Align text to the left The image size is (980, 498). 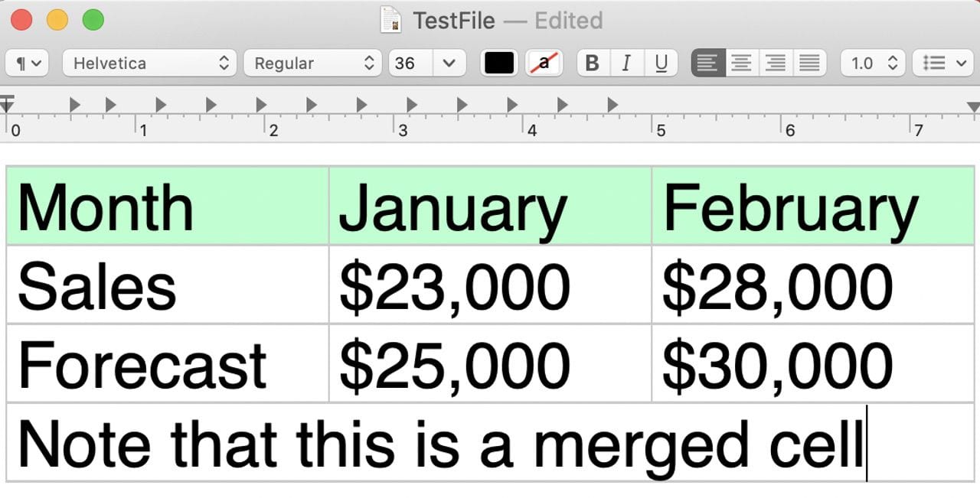pos(708,63)
